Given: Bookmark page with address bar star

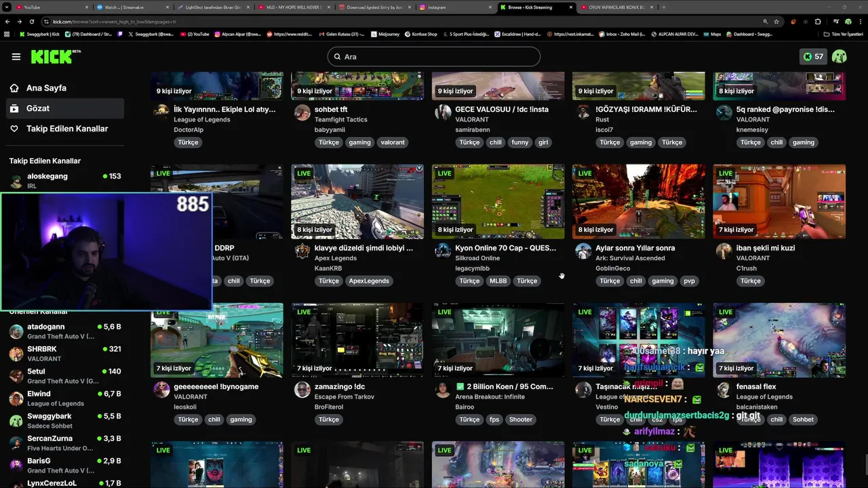Looking at the screenshot, I should pos(776,22).
